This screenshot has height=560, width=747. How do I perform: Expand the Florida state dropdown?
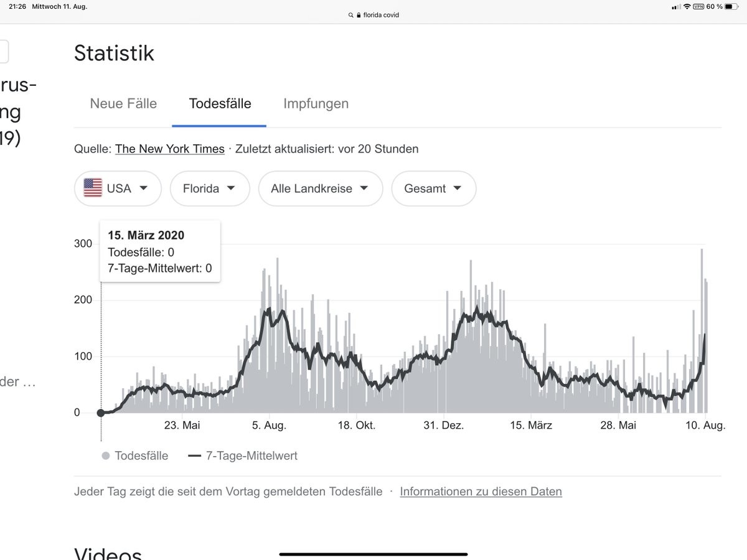209,189
